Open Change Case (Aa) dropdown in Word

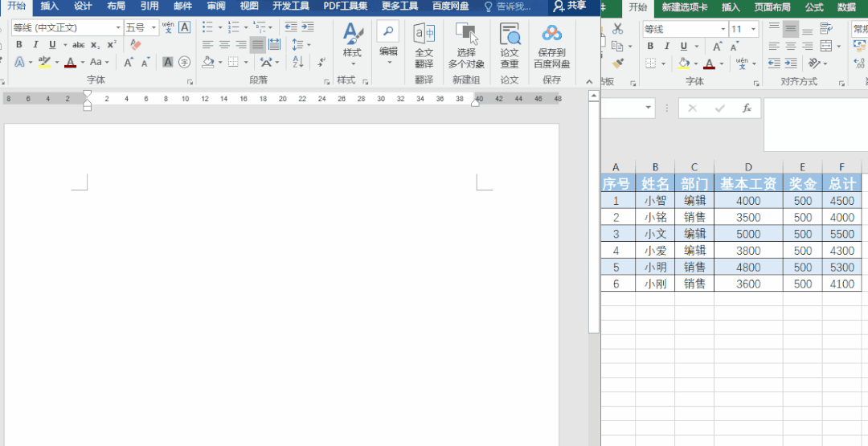[x=107, y=63]
